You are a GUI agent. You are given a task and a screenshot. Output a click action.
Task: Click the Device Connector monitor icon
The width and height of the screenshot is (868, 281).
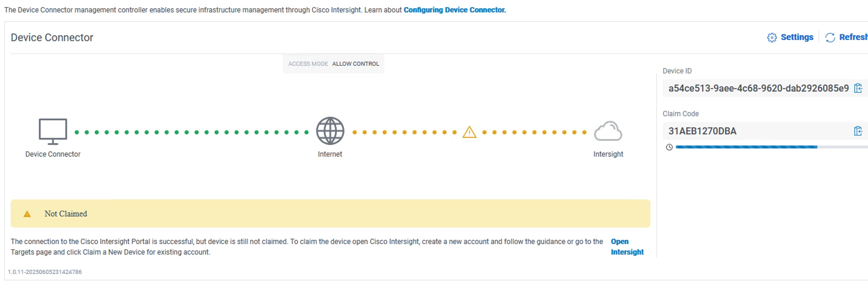point(53,131)
